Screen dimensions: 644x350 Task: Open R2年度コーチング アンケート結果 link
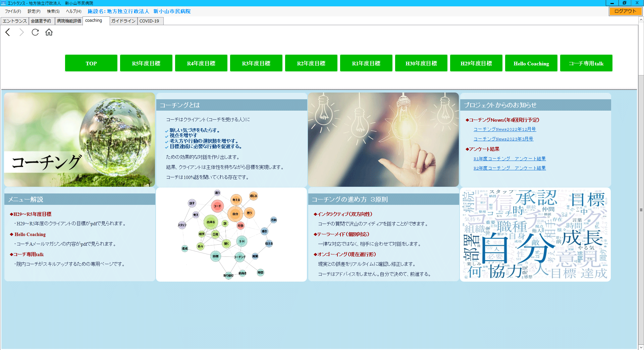509,168
